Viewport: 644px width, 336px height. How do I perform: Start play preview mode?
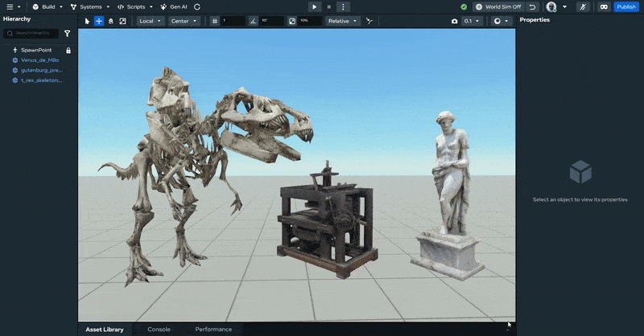pyautogui.click(x=314, y=6)
